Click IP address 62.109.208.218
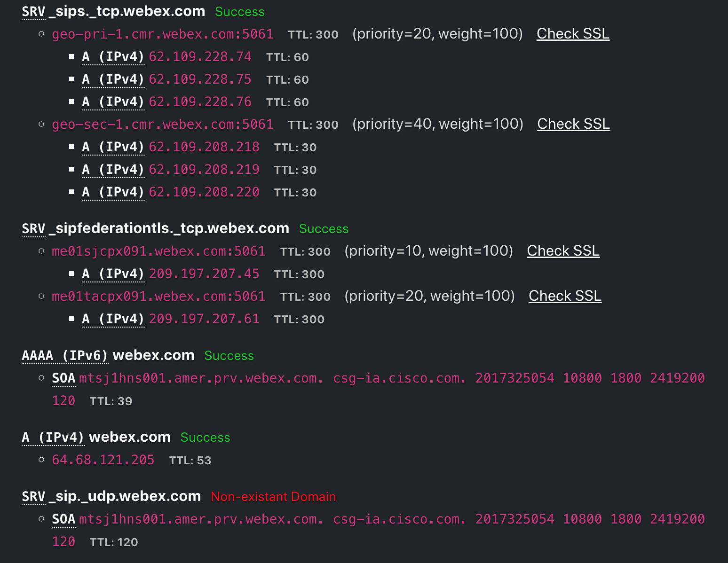This screenshot has width=728, height=563. tap(204, 147)
